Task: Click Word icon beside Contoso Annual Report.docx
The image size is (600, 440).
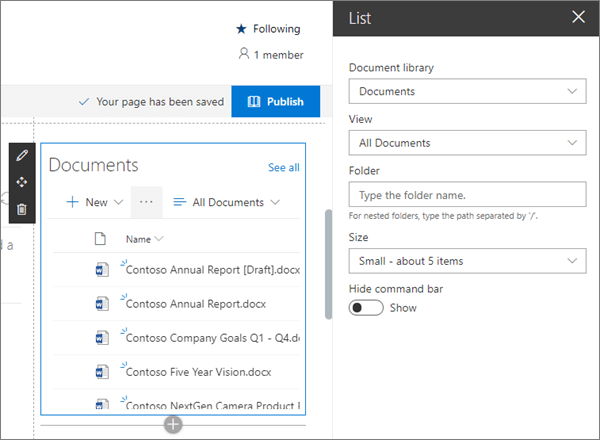Action: click(100, 303)
